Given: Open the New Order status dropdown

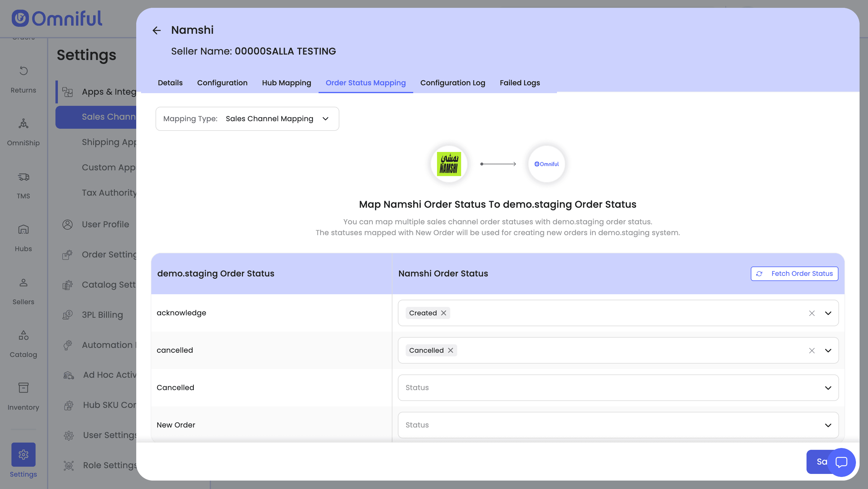Looking at the screenshot, I should click(828, 425).
